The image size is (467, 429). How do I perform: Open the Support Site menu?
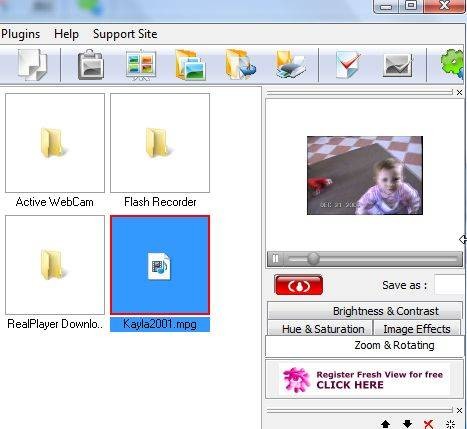click(125, 34)
